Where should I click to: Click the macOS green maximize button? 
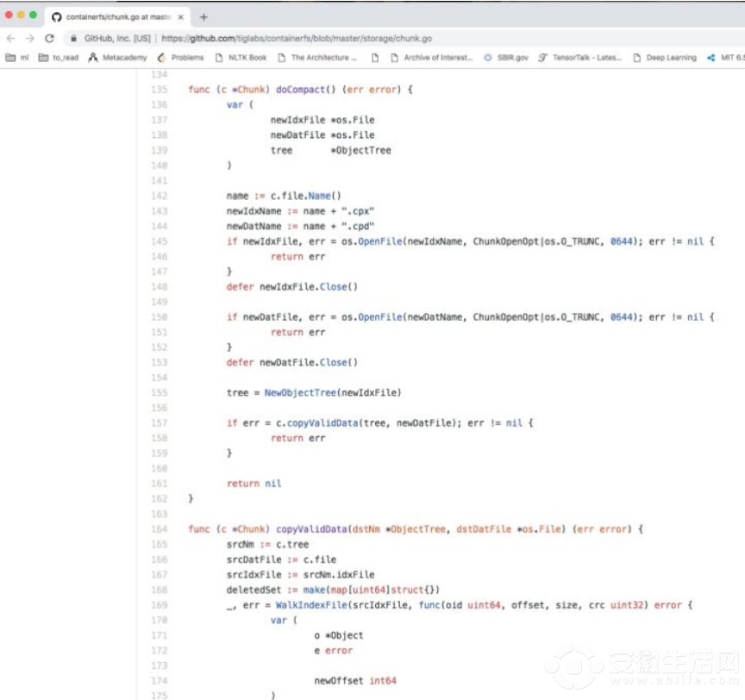coord(33,15)
